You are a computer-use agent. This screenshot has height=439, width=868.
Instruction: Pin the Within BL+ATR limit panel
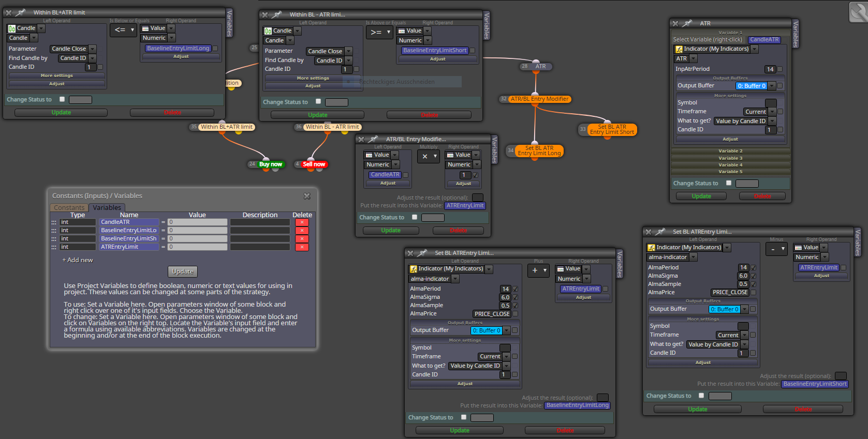[x=20, y=12]
